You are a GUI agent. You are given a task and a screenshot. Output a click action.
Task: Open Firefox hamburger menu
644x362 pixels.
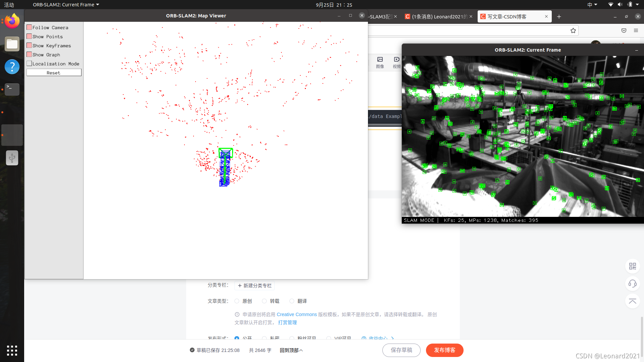tap(636, 31)
